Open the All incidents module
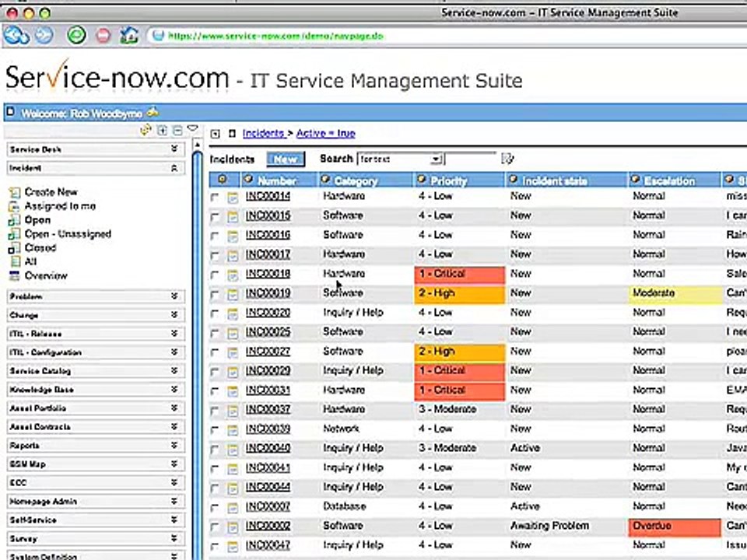 30,261
